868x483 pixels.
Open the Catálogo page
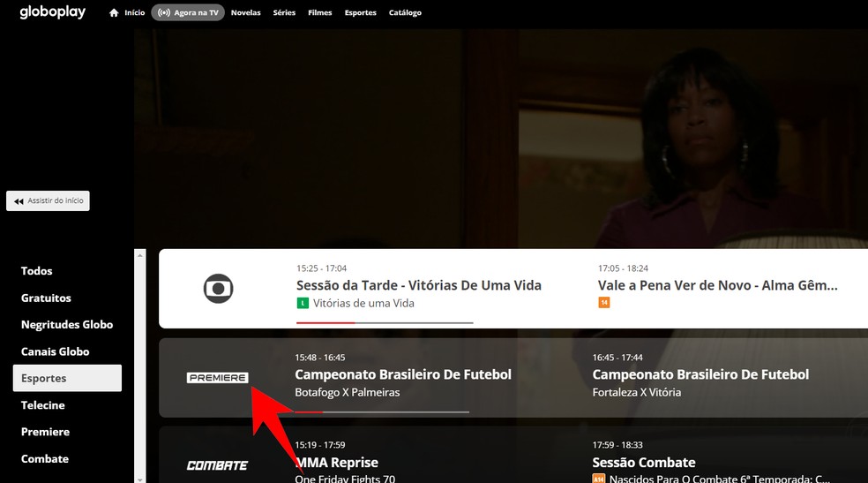coord(405,12)
